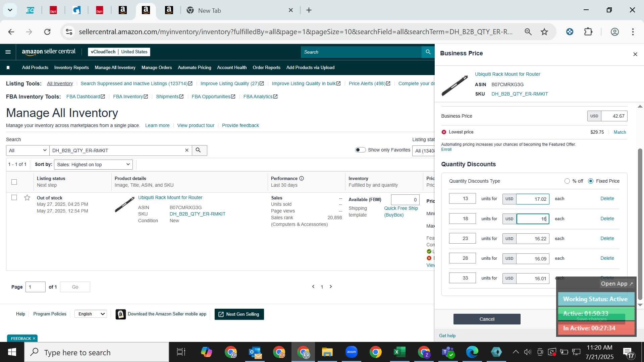The height and width of the screenshot is (362, 644).
Task: Open File Explorer from the taskbar
Action: click(x=327, y=352)
